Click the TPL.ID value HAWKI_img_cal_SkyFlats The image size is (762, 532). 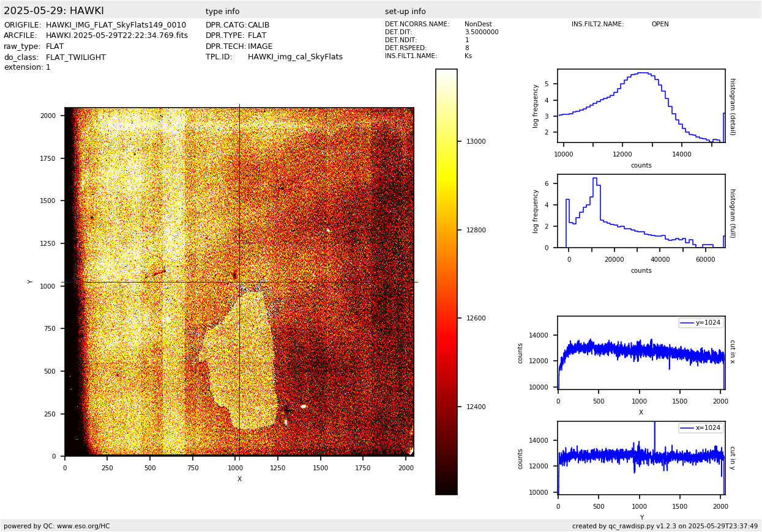coord(295,57)
